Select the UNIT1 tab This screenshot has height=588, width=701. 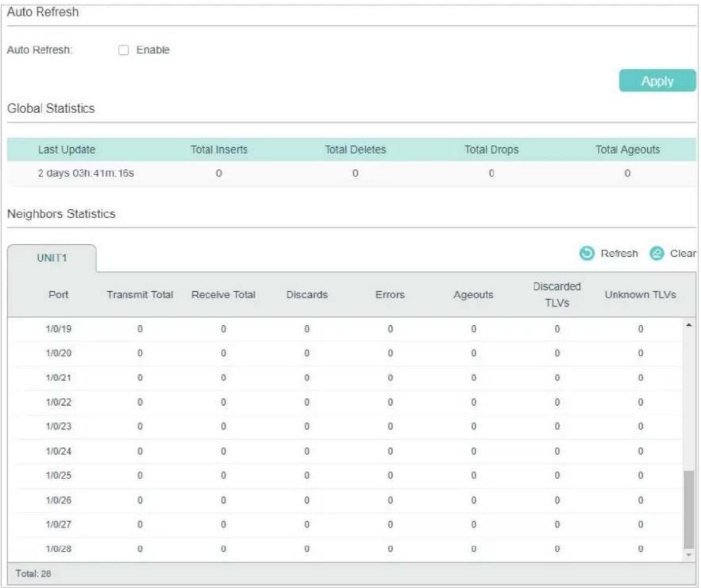pyautogui.click(x=52, y=258)
